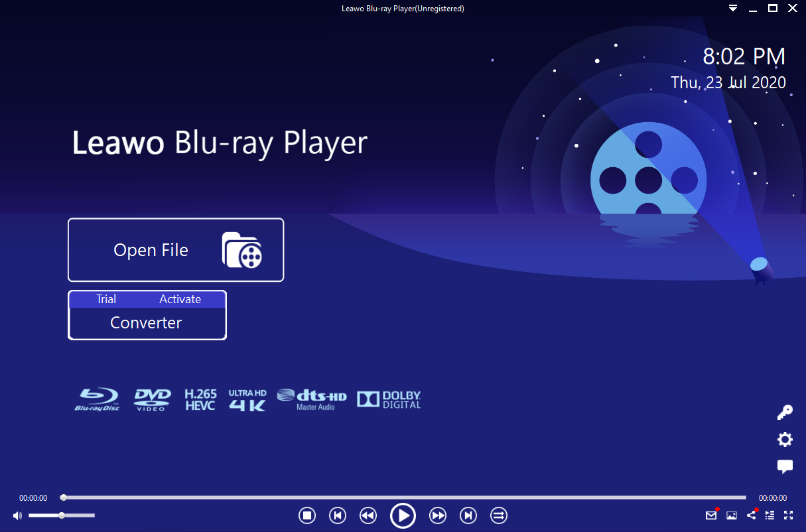Click the dts-HD Master Audio logo
806x532 pixels.
coord(312,399)
